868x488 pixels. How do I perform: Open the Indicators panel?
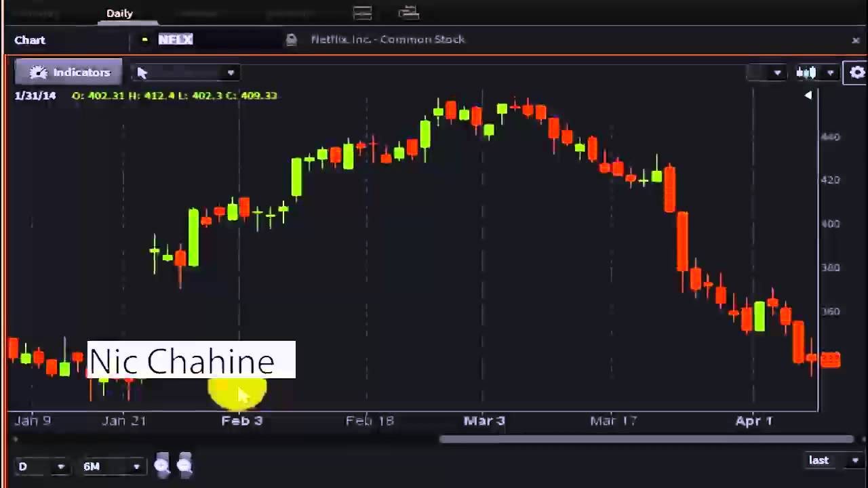[68, 73]
